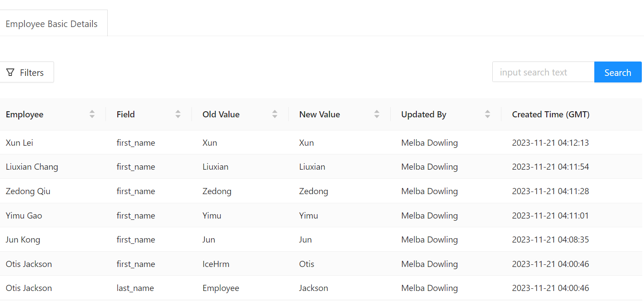The image size is (644, 301).
Task: Sort by Field column sort icon
Action: pos(178,114)
